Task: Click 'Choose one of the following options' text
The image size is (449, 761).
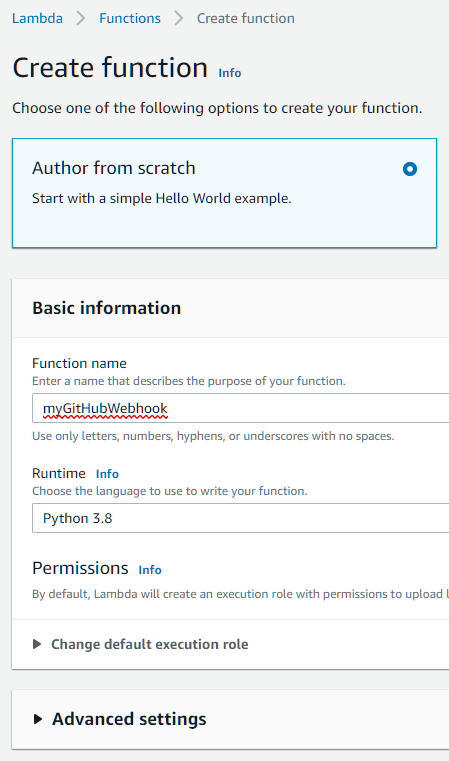Action: click(217, 108)
